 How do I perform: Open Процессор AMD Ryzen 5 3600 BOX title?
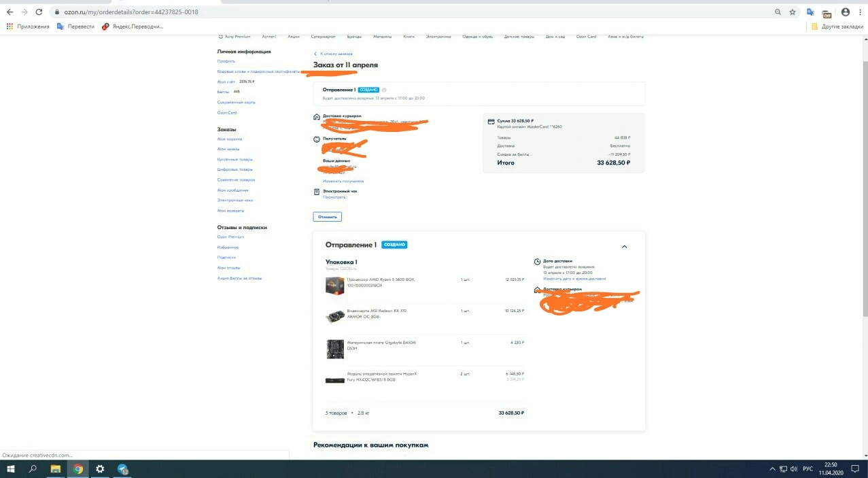pyautogui.click(x=381, y=282)
